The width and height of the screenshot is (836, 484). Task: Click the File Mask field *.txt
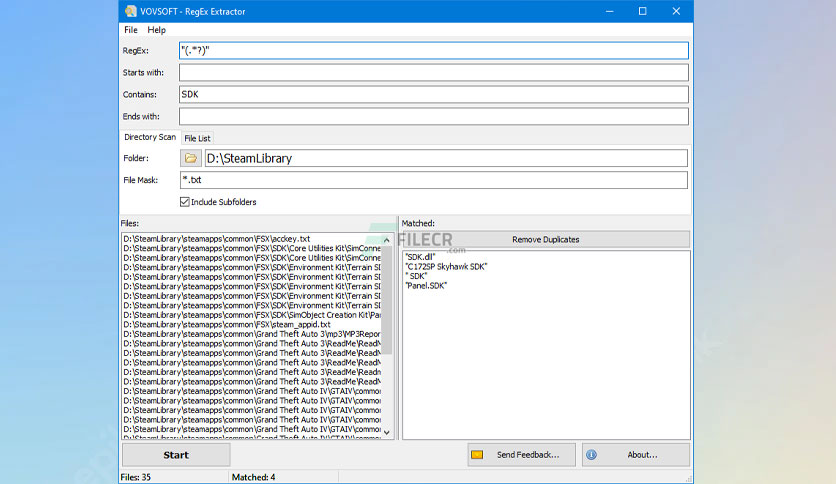(433, 180)
